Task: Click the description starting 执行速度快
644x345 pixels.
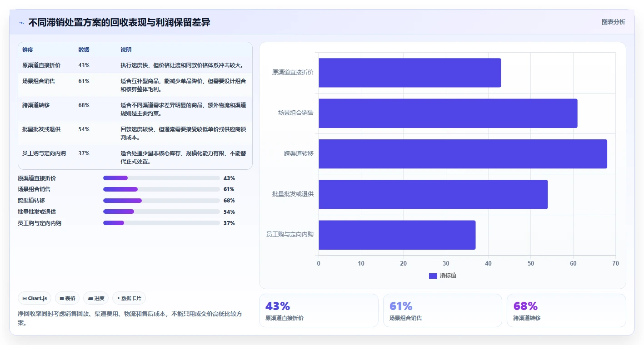Action: 182,65
